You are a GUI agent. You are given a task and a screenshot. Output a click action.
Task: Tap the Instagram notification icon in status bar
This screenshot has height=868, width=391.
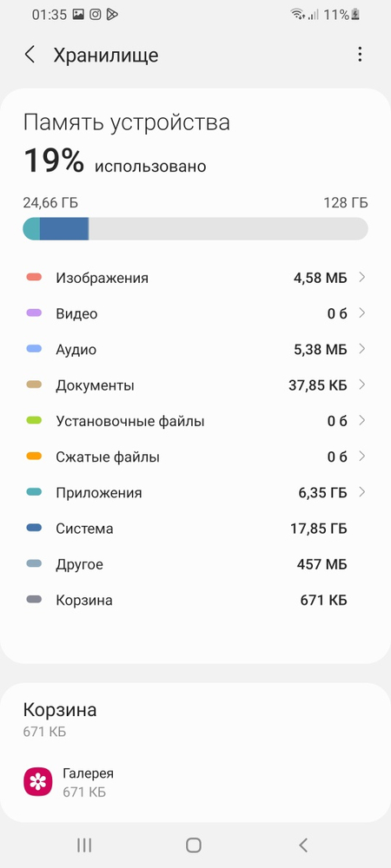tap(96, 15)
